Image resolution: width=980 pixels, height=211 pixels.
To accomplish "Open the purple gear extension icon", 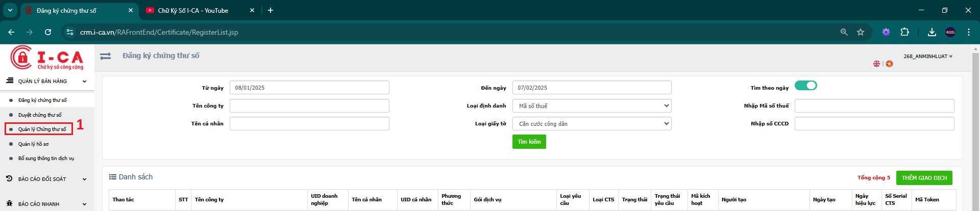I will pos(886,32).
